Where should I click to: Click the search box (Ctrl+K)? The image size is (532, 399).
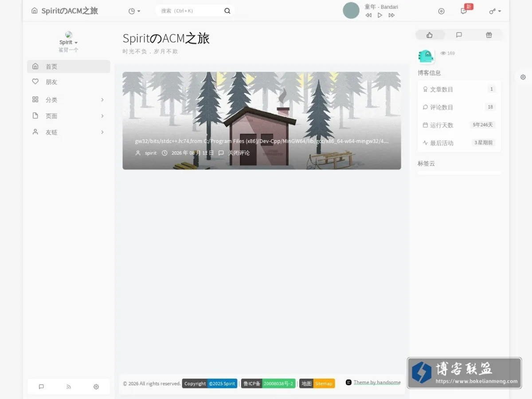195,11
